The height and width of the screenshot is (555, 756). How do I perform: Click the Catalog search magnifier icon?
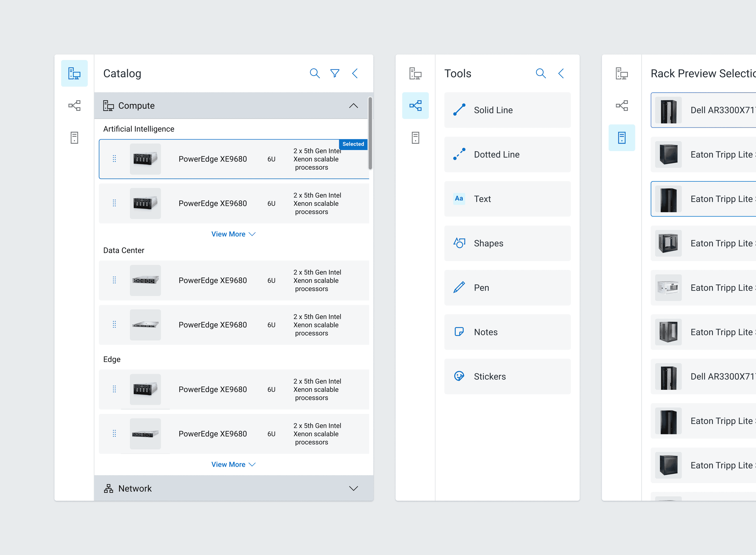(x=315, y=73)
